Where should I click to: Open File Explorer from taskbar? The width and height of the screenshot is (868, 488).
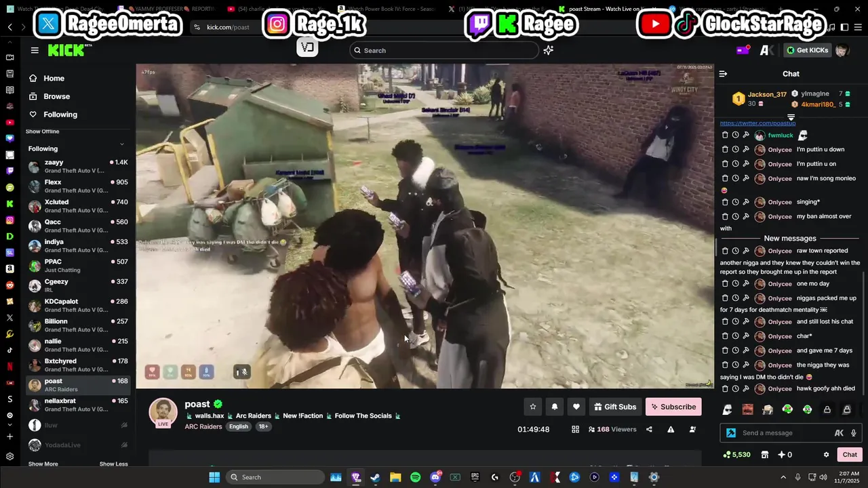395,477
